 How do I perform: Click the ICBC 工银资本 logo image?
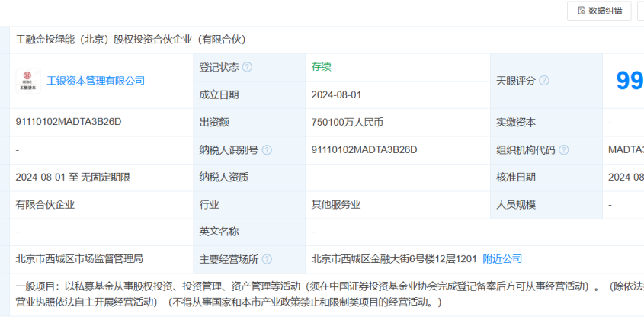(28, 81)
